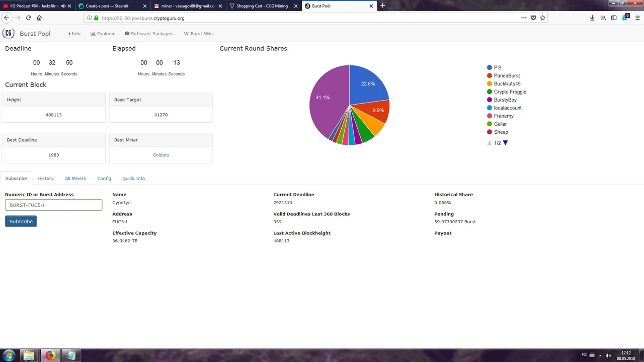Go back with the browser back arrow
This screenshot has width=644, height=362.
(x=7, y=18)
